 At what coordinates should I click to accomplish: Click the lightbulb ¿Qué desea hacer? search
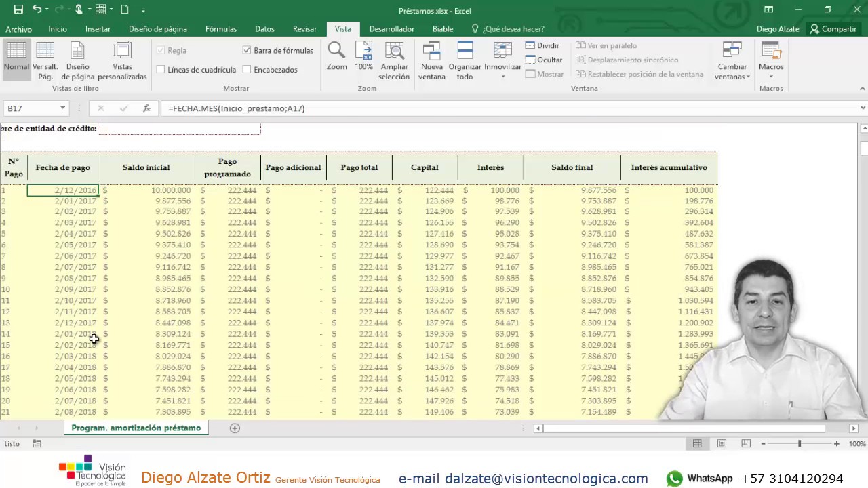(x=507, y=29)
